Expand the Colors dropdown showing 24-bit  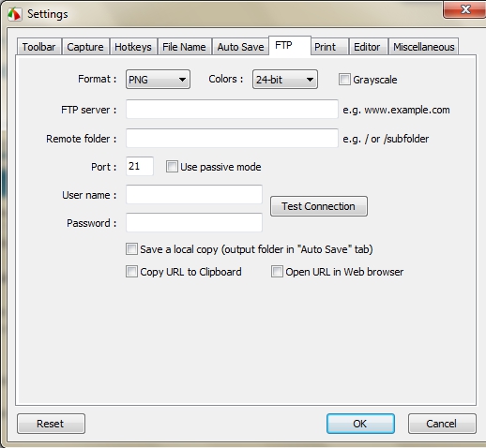click(285, 80)
